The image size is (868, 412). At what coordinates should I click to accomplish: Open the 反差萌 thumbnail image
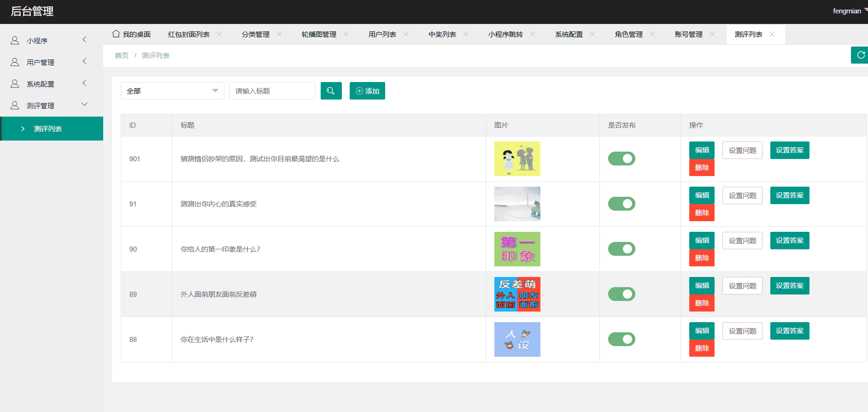(x=517, y=294)
